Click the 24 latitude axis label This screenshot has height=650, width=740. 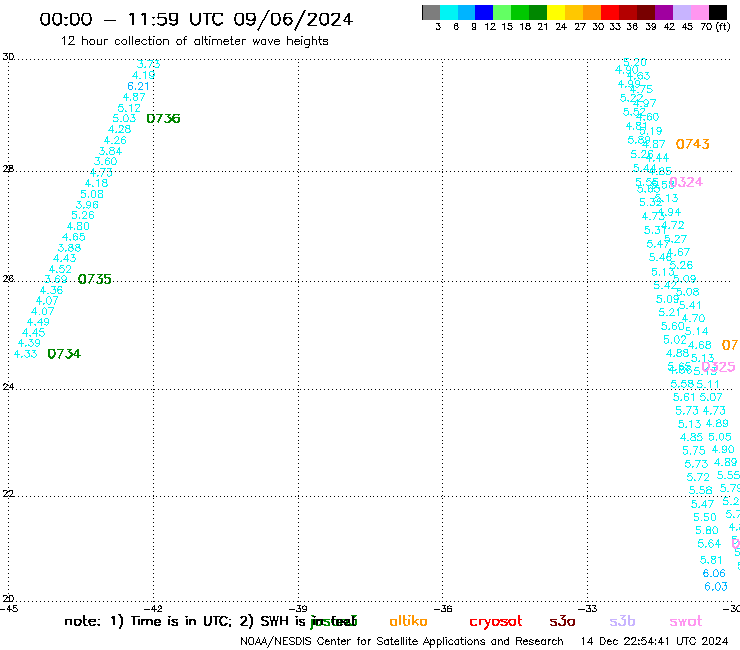coord(8,387)
